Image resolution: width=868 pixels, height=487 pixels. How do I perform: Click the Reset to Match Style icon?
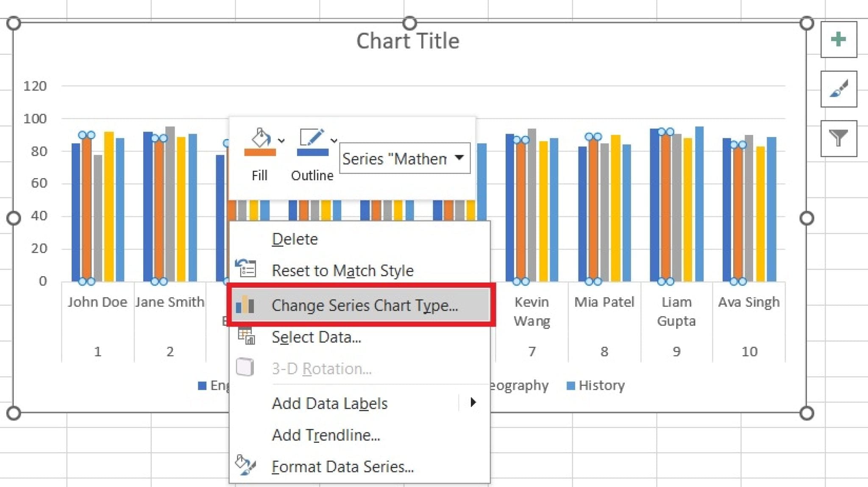pos(247,269)
